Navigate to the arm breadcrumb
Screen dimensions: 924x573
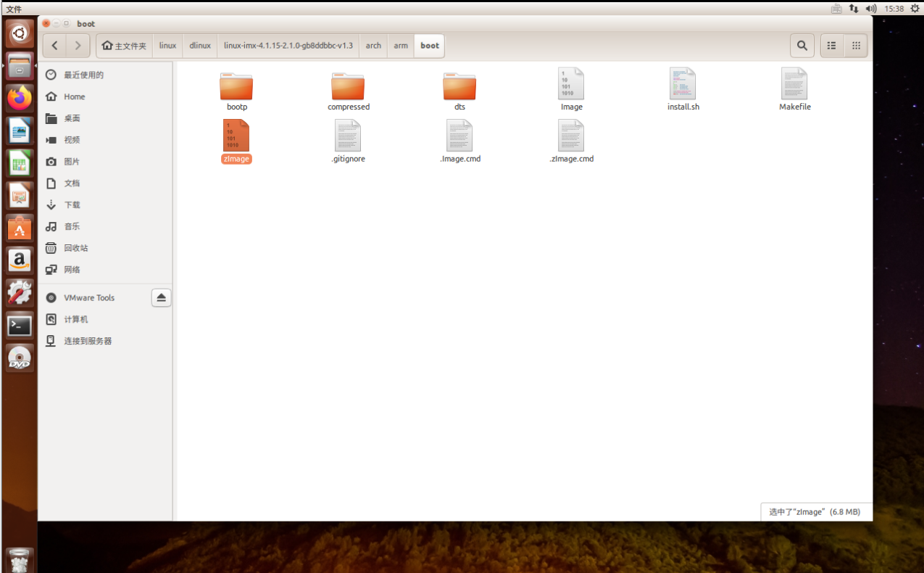(x=400, y=45)
